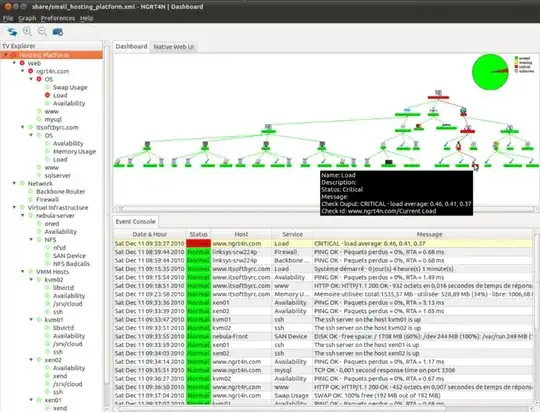
Task: Select the Event Console tab
Action: (135, 222)
